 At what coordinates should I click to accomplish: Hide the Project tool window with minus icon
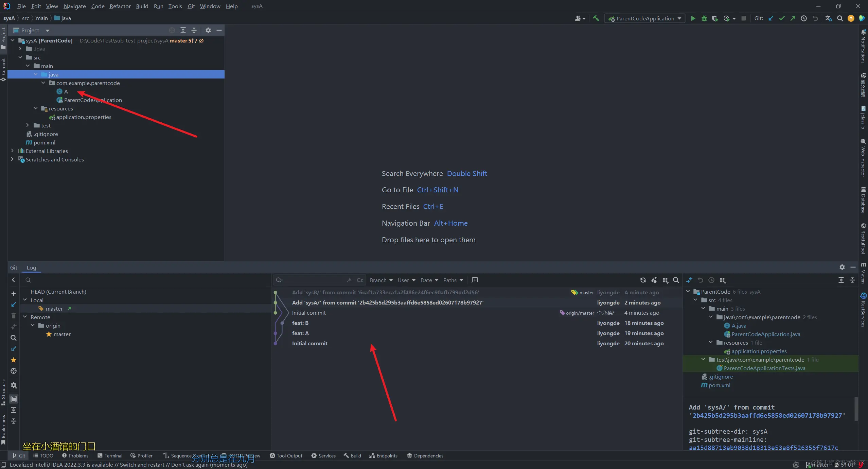[x=219, y=30]
